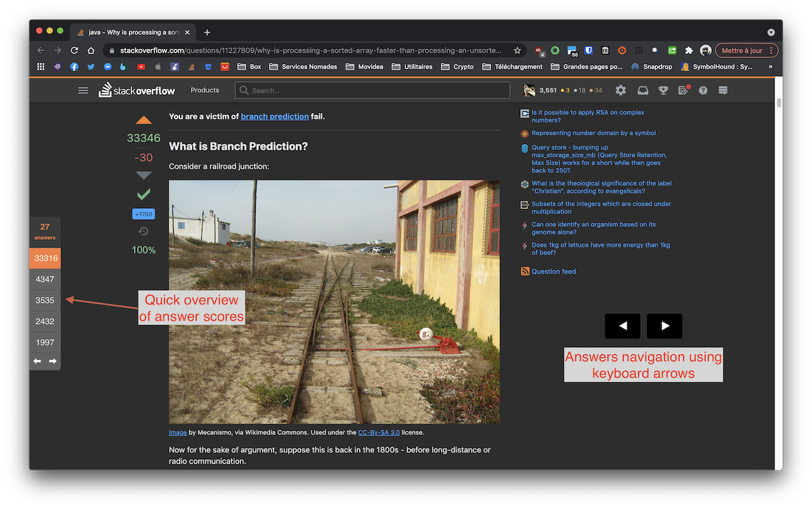This screenshot has width=812, height=508.
Task: Open user settings with the gear icon
Action: (x=620, y=90)
